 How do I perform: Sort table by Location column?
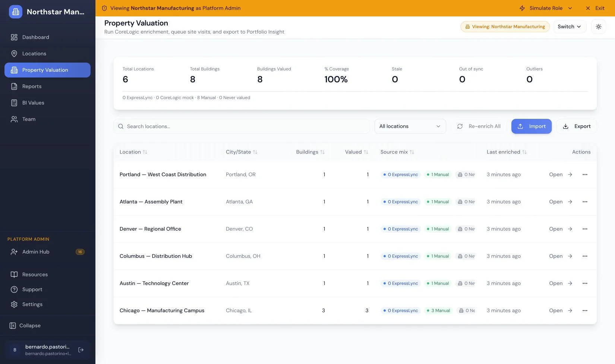[x=133, y=152]
